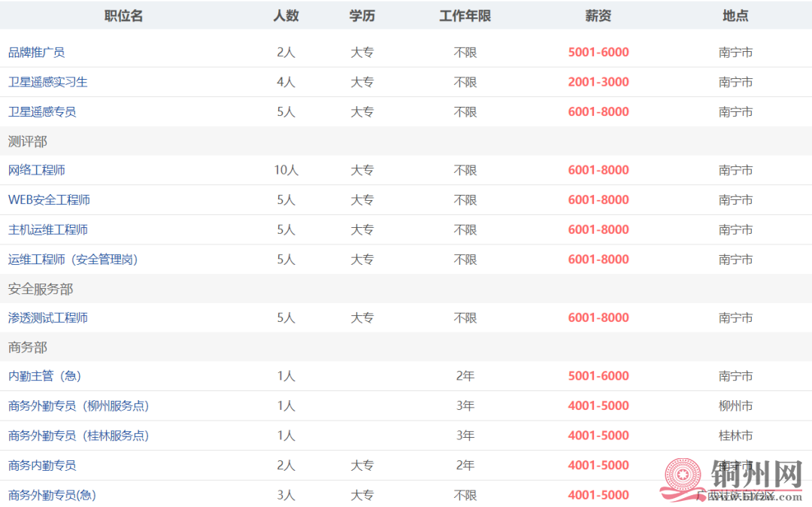Click the 职位名 column header
Image resolution: width=812 pixels, height=507 pixels.
click(122, 15)
